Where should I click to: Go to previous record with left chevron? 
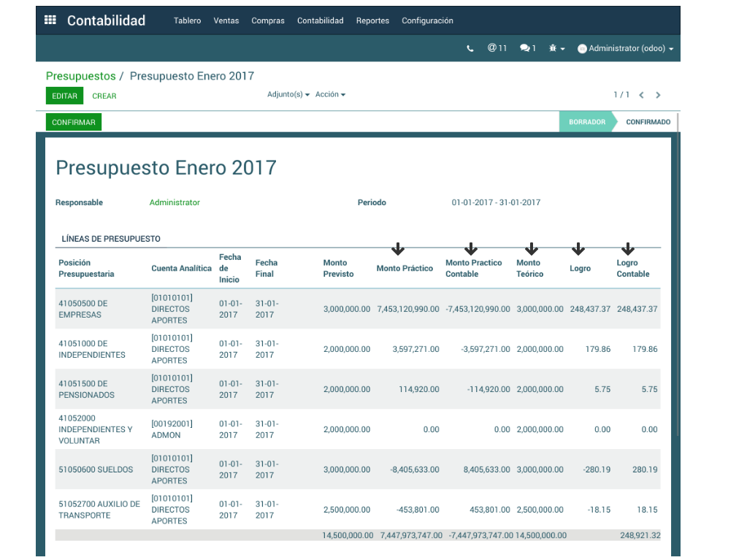coord(641,95)
